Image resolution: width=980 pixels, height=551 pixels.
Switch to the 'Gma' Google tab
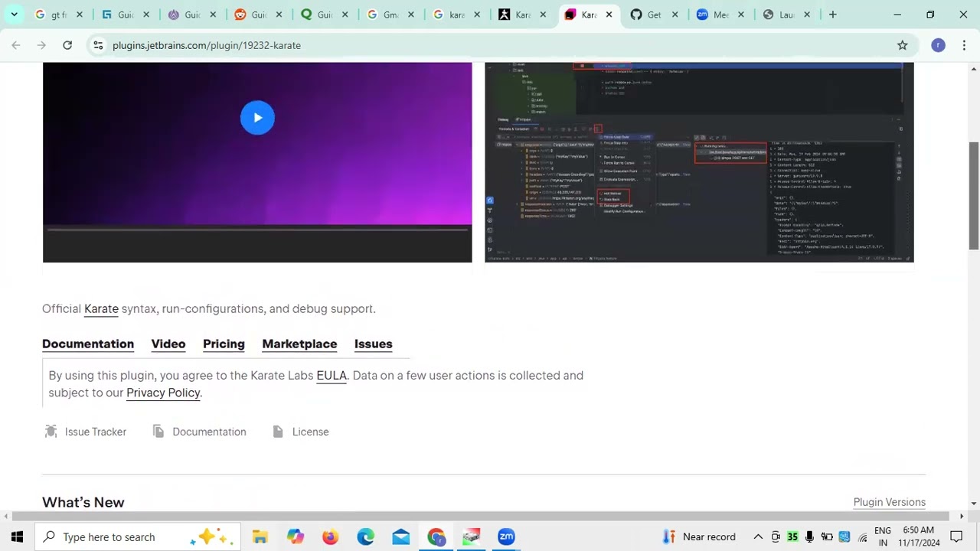click(391, 15)
